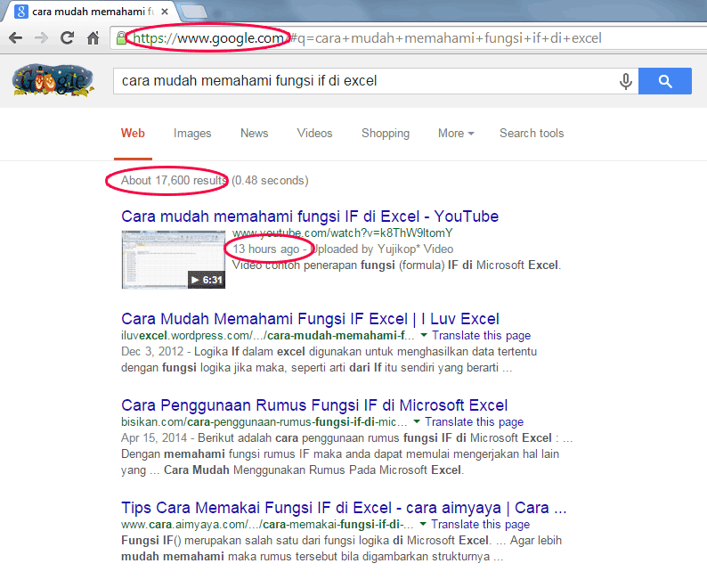Screen dimensions: 707x588
Task: Reload the page with the refresh icon
Action: pos(67,38)
